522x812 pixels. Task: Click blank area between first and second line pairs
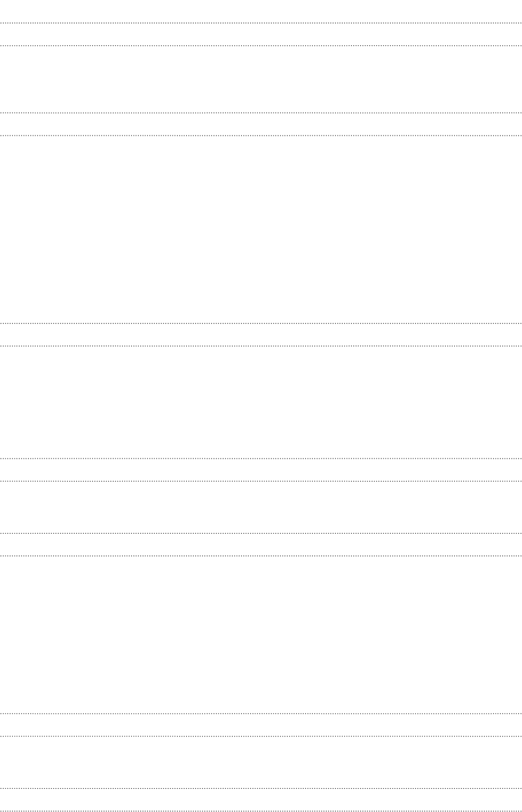261,79
